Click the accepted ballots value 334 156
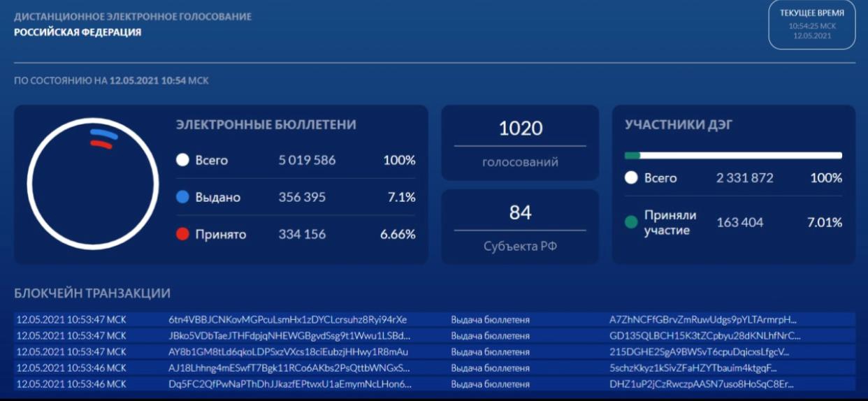The height and width of the screenshot is (401, 868). [x=302, y=235]
